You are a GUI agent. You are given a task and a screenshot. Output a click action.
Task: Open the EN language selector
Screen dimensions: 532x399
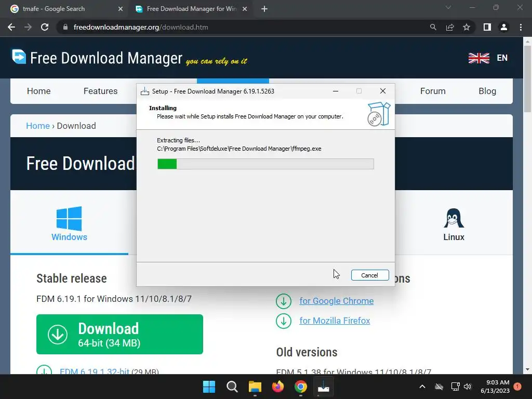coord(502,58)
